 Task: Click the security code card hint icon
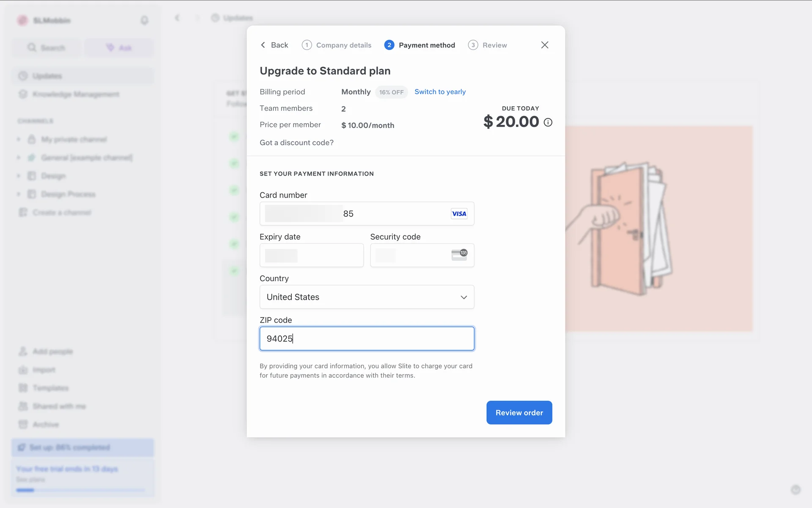[459, 255]
